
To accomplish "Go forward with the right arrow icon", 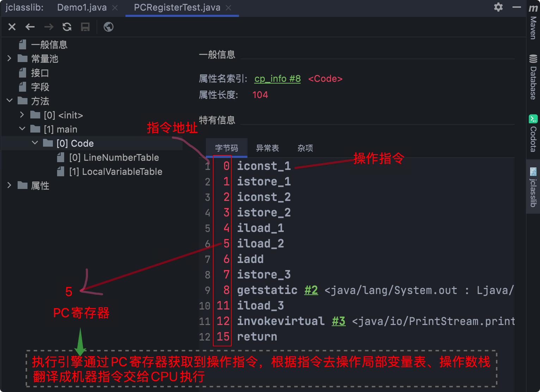I will [x=49, y=27].
